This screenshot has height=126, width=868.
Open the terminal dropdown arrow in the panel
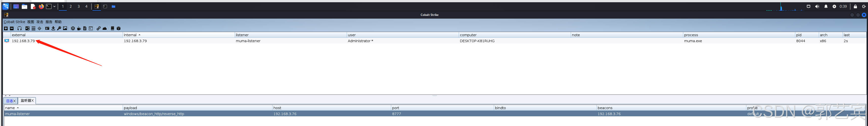(x=54, y=6)
